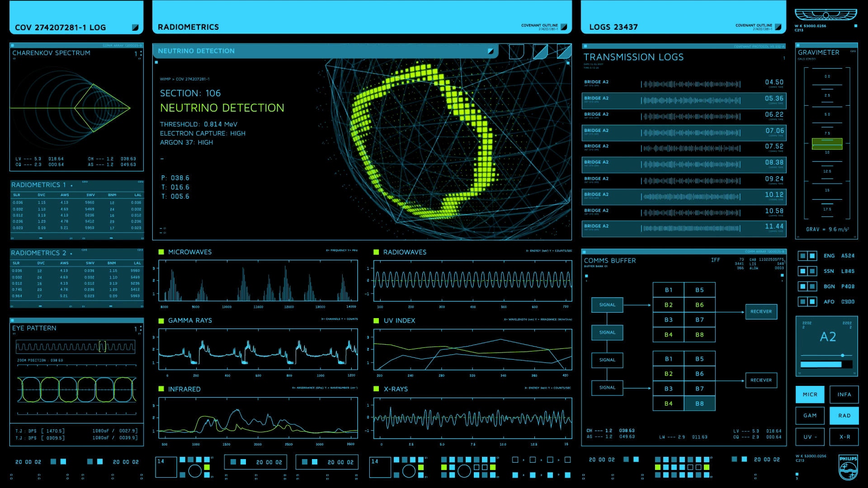The height and width of the screenshot is (488, 868).
Task: Switch to the COV 274207281-1 LOG tab
Action: pos(76,18)
